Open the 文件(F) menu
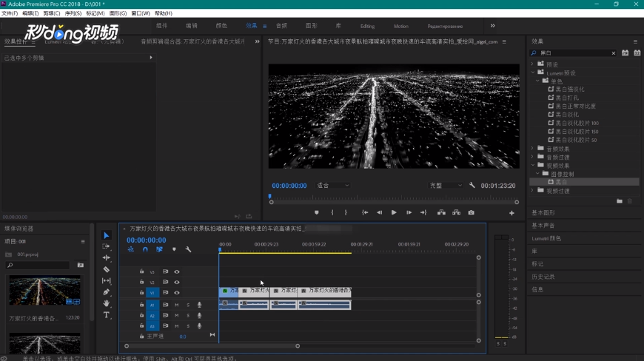The image size is (644, 361). [x=10, y=13]
